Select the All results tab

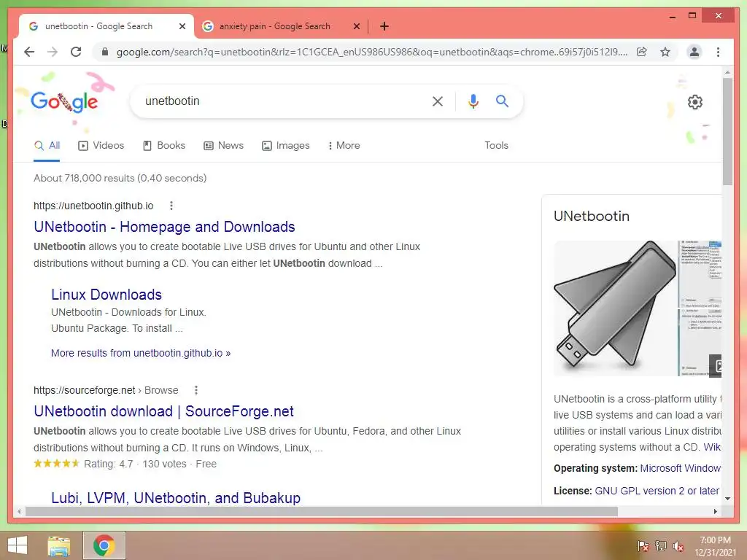tap(47, 145)
